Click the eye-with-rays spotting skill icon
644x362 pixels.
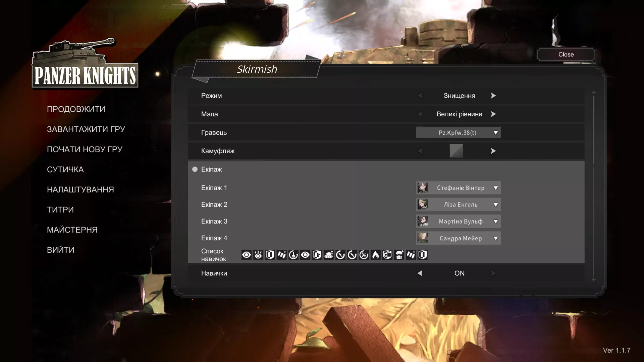tap(258, 255)
